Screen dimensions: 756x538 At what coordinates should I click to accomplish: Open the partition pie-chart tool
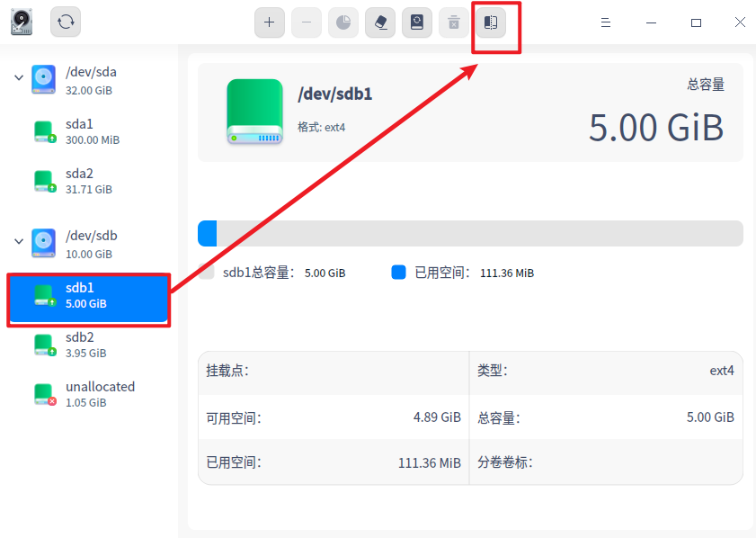pos(343,22)
